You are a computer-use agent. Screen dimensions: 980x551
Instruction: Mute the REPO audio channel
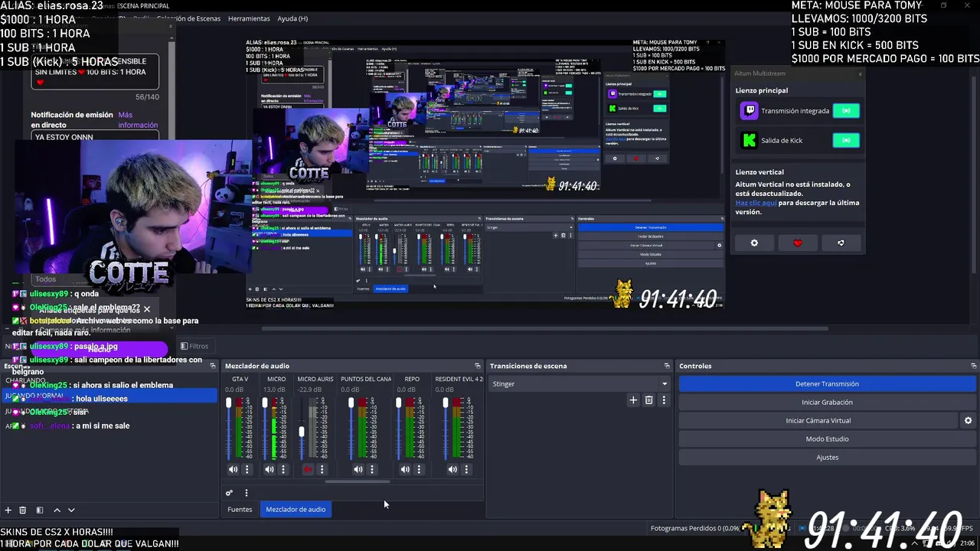point(405,469)
